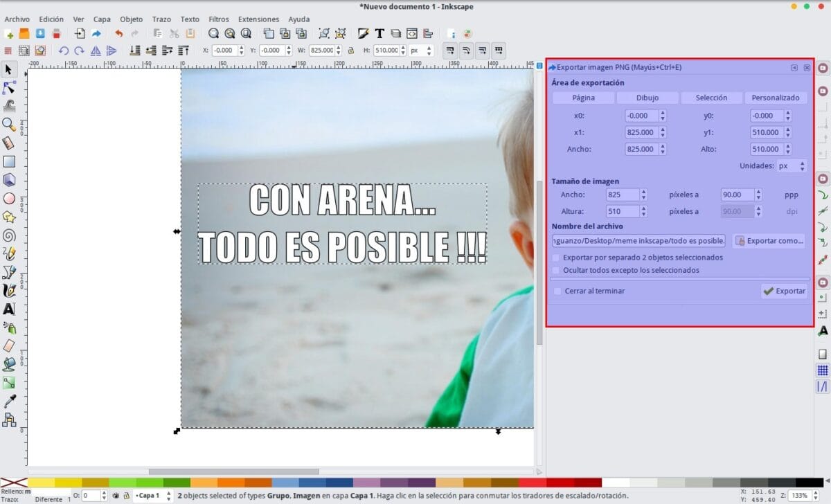The image size is (831, 504).
Task: Open the Unidades px dropdown in export panel
Action: click(792, 166)
